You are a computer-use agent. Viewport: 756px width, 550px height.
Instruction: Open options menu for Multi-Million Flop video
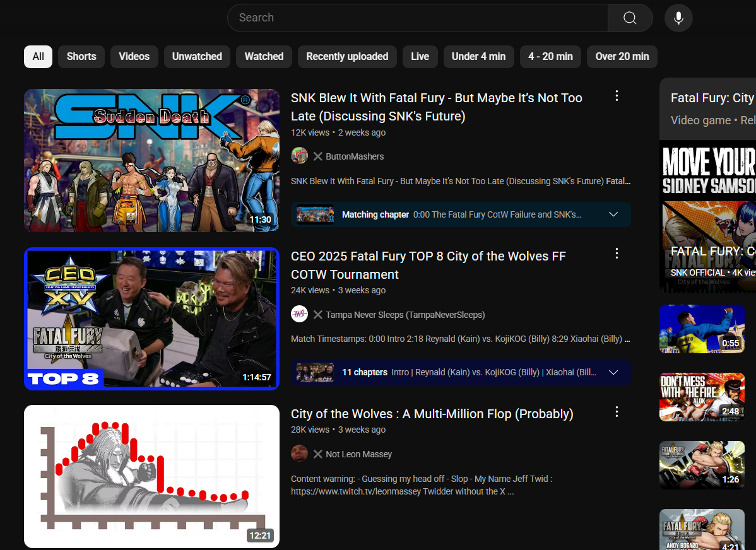(x=617, y=412)
